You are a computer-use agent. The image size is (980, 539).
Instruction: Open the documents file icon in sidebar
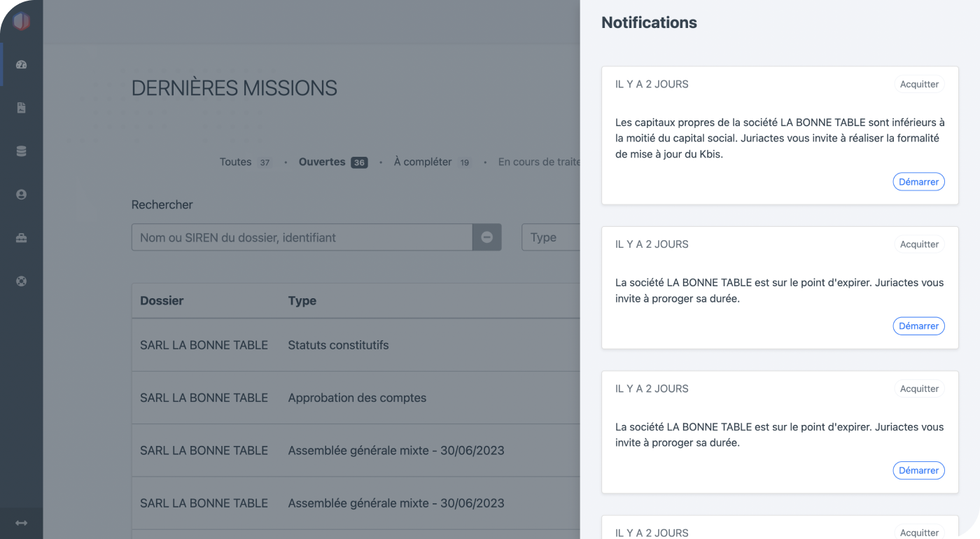[x=21, y=108]
